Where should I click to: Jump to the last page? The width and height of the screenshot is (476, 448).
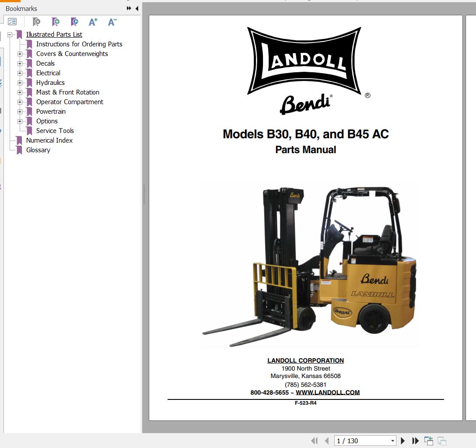tap(415, 441)
